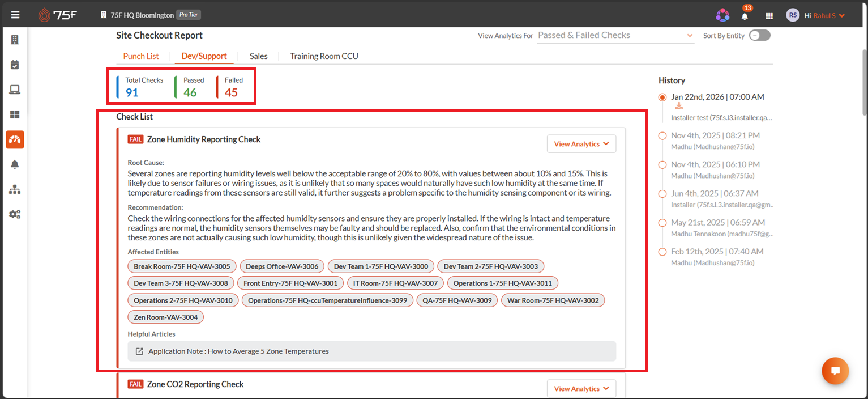Expand View Analytics for Zone CO2 check
This screenshot has height=399, width=868.
tap(581, 389)
